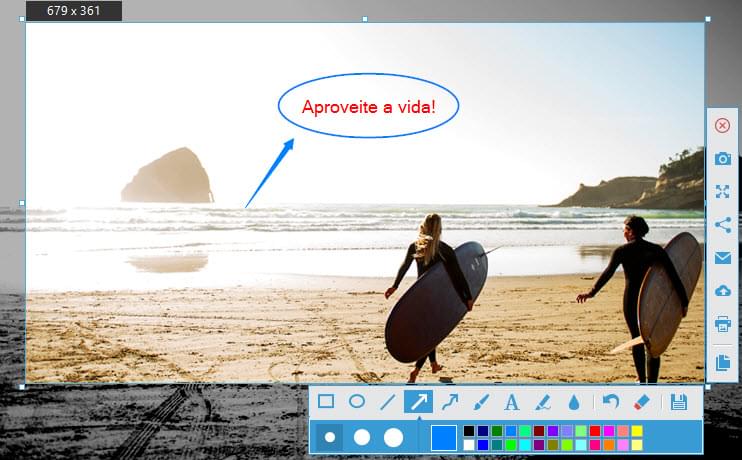Save the screenshot with floppy disk icon

[679, 402]
